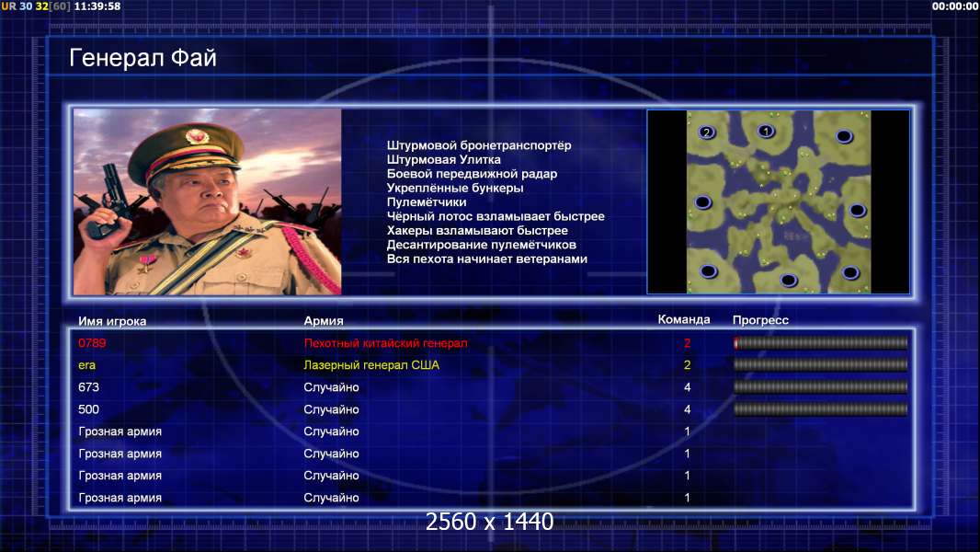Select the empty start slot in minimap's bottom-left corner
This screenshot has width=980, height=552.
pyautogui.click(x=708, y=271)
